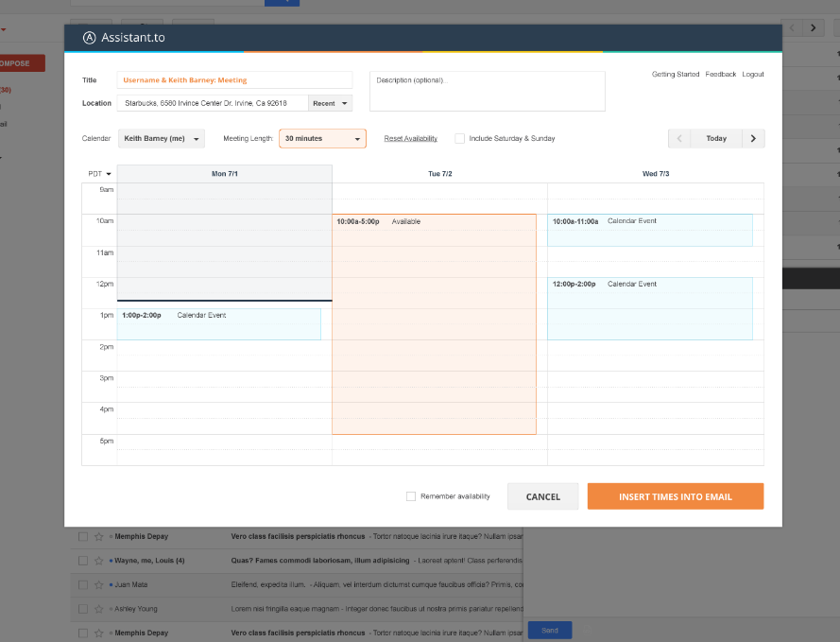Enable Include Saturday & Sunday
Screen dimensions: 840x642
pos(459,138)
